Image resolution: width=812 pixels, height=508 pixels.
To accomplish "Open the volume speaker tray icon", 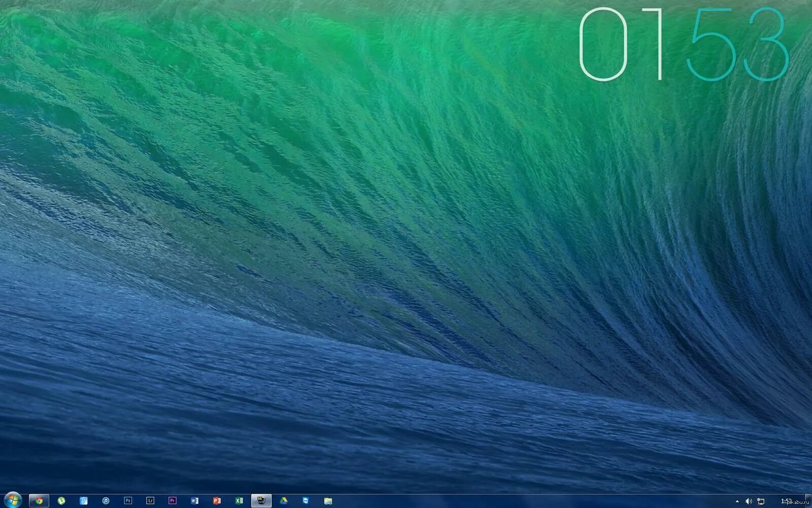I will 749,501.
